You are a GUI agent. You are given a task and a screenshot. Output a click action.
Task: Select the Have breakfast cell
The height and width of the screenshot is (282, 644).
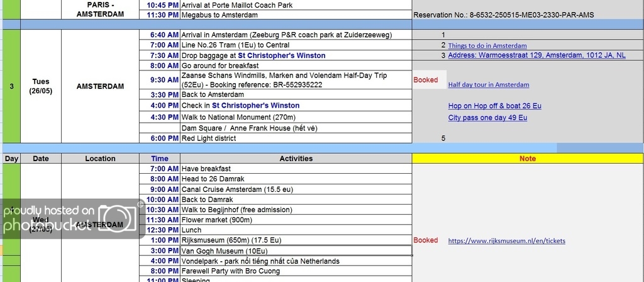(x=296, y=169)
